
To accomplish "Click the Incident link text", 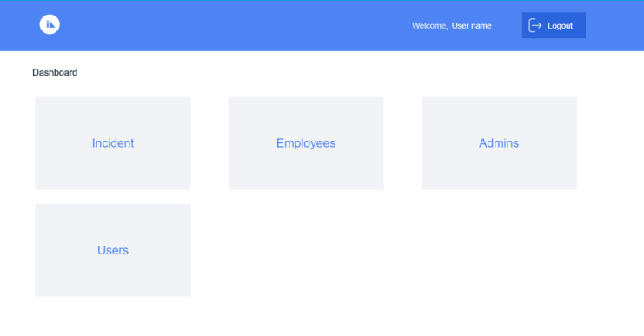I will [x=113, y=143].
